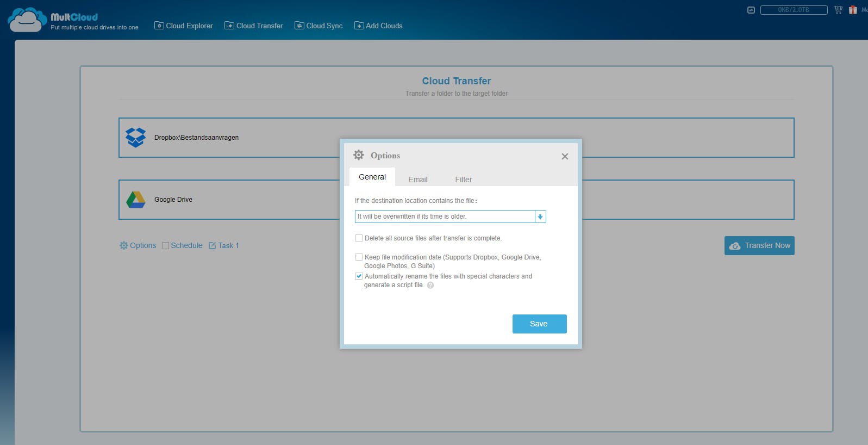Click the MultCloud cloud logo
The image size is (868, 445).
click(26, 20)
